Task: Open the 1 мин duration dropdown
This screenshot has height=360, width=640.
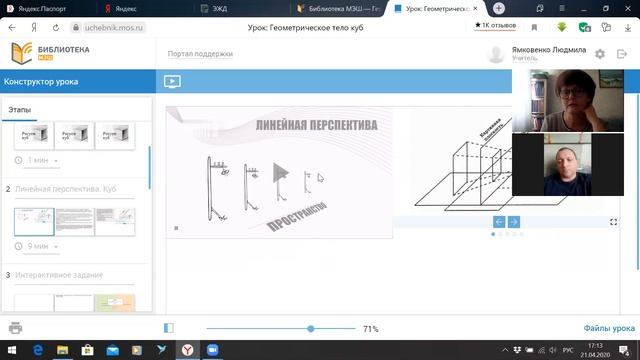Action: pos(42,160)
